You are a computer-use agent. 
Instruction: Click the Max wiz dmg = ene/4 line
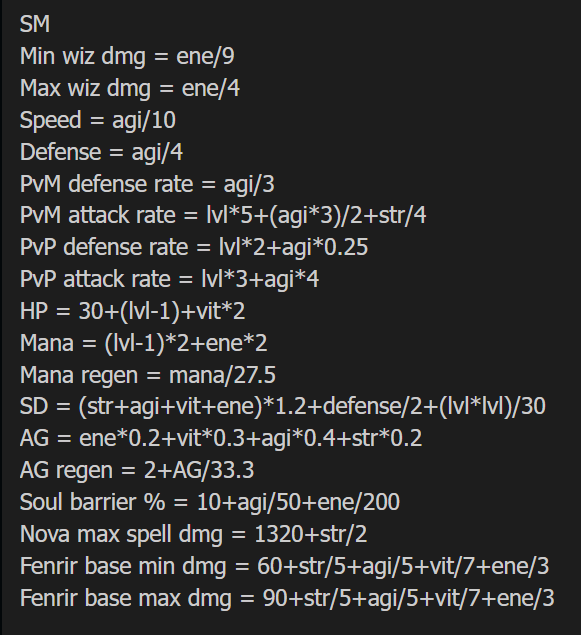130,88
